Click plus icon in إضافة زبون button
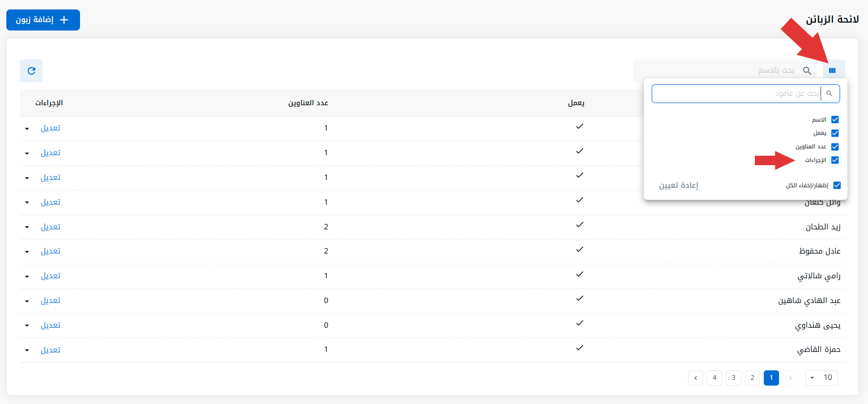 click(x=64, y=20)
